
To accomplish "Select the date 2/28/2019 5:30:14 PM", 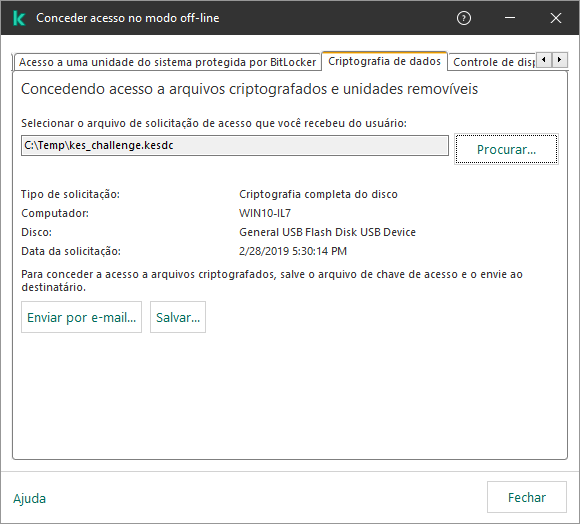I will pos(293,251).
